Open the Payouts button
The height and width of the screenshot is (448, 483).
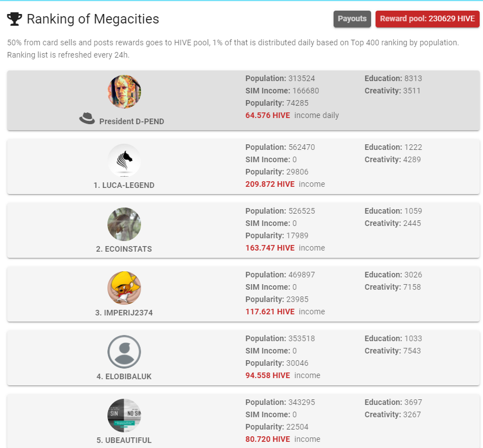click(352, 19)
